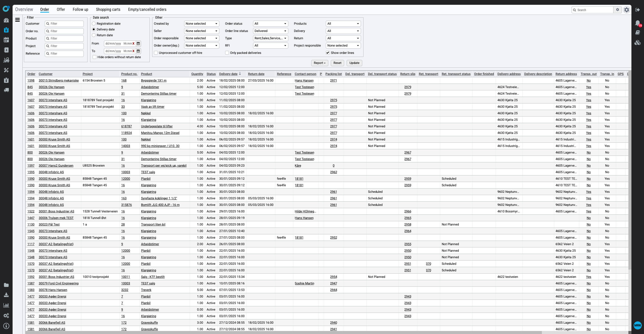Select the Delivery date radio button

click(x=94, y=29)
